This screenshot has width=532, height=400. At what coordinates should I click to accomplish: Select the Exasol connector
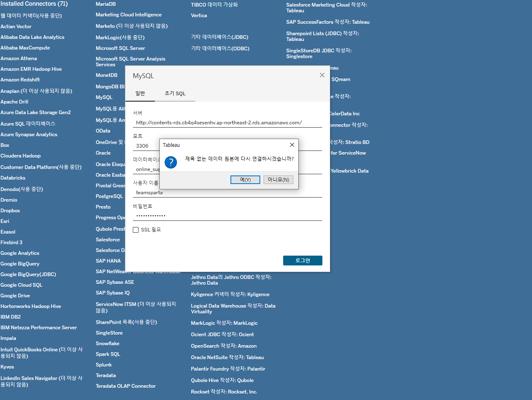8,232
